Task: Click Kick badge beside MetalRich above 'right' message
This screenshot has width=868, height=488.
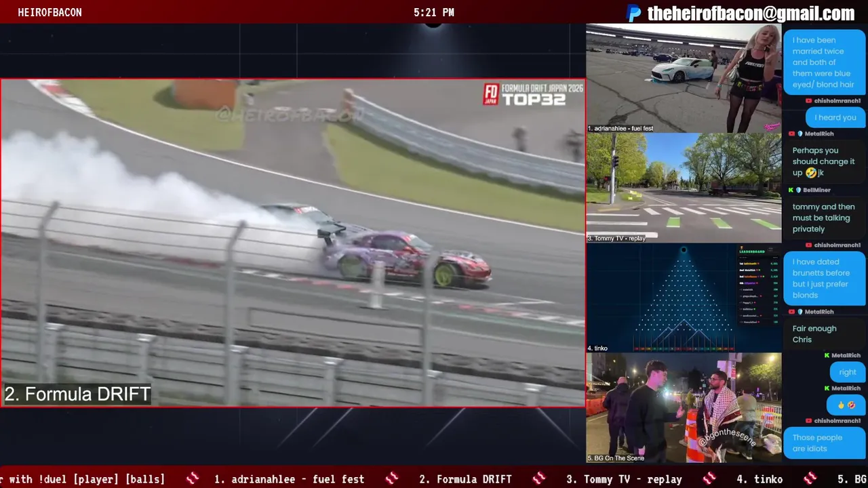Action: (x=827, y=355)
